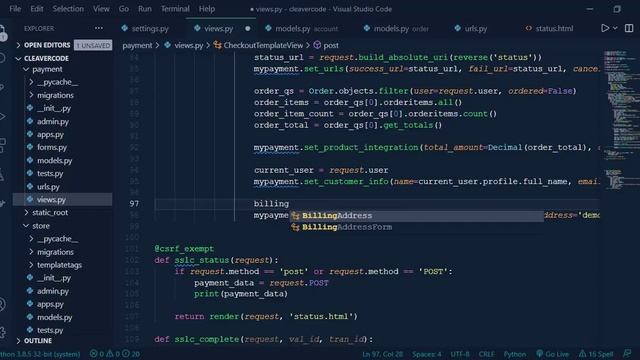Click payment in the breadcrumb path
Screen dimensions: 640x360
click(x=137, y=45)
